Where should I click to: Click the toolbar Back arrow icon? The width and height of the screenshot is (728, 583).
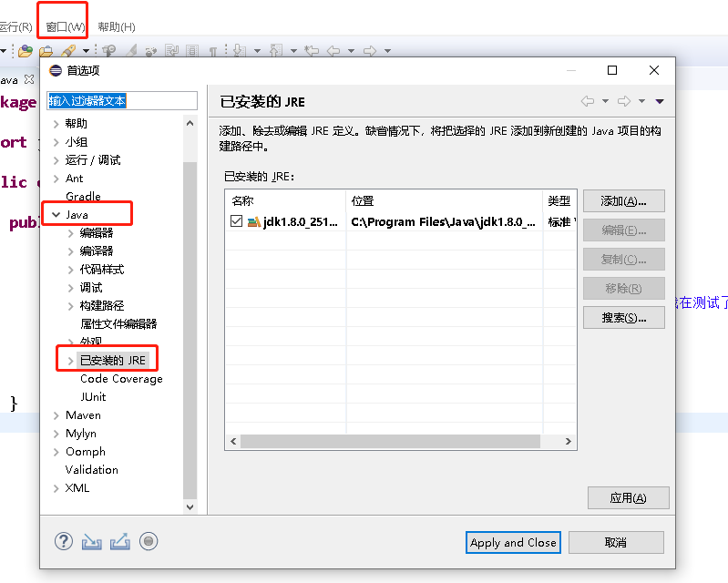click(x=333, y=51)
